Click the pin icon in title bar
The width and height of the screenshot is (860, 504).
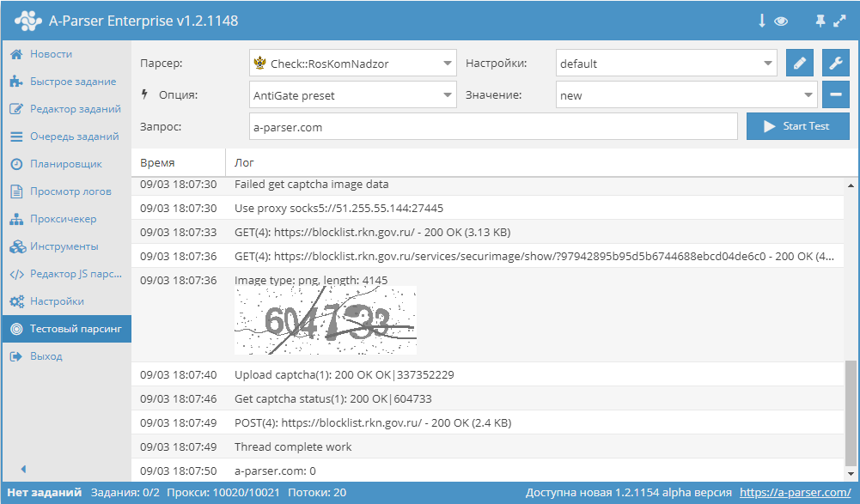820,21
